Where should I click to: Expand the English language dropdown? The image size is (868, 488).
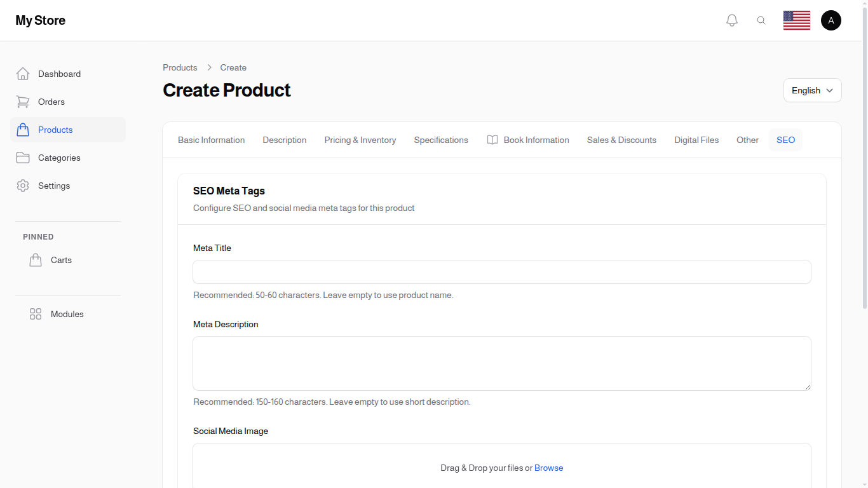click(812, 90)
